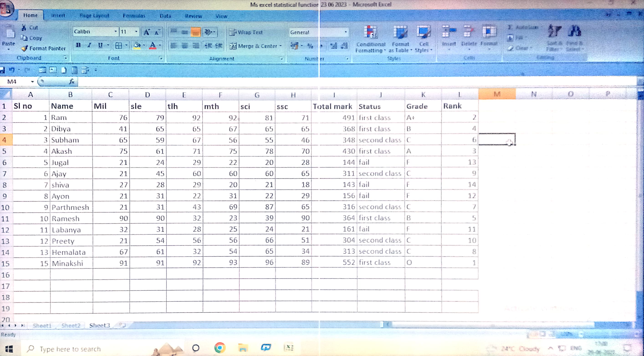This screenshot has width=644, height=356.
Task: Click the Increase Font Size icon
Action: (147, 32)
